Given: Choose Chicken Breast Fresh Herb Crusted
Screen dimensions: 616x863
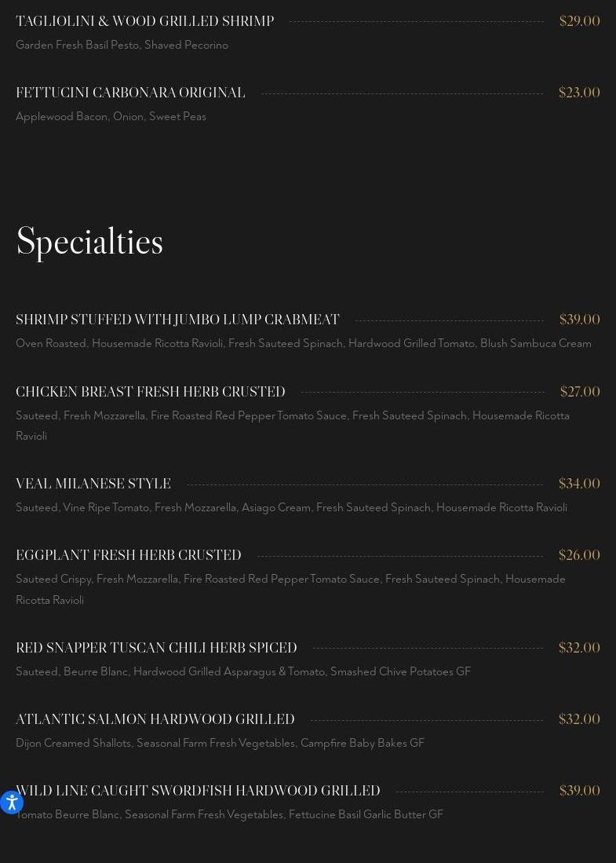Looking at the screenshot, I should pos(151,392).
